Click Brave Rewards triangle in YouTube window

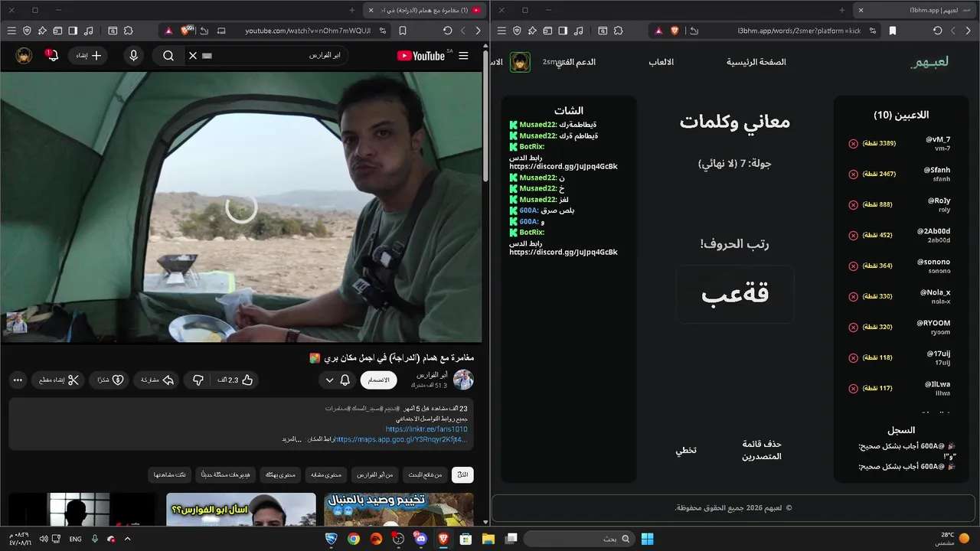[168, 31]
